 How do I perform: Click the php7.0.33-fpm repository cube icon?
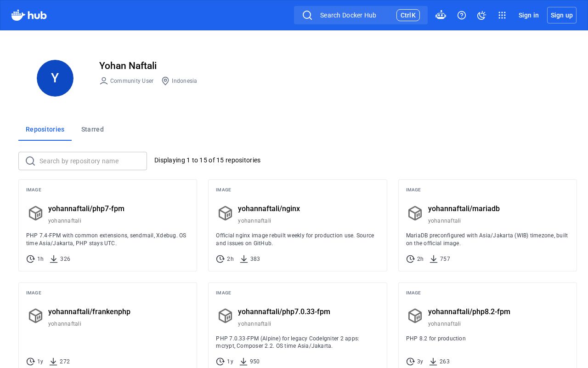225,316
